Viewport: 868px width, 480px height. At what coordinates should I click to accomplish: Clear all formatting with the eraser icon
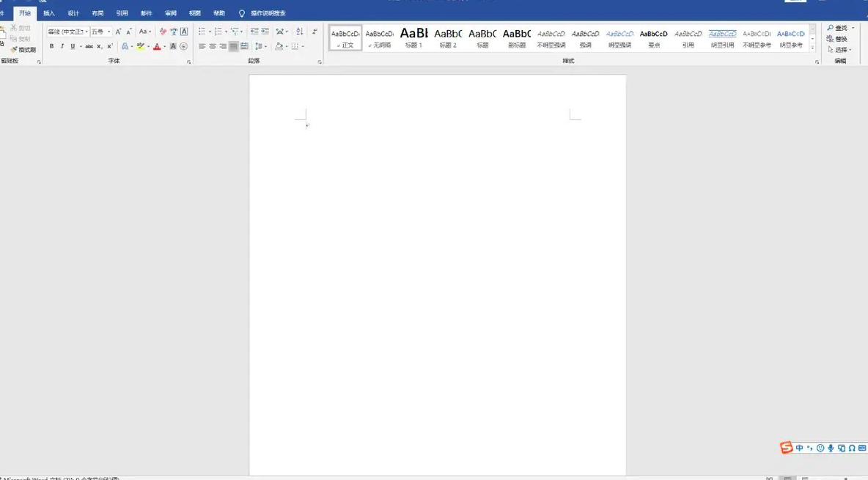pos(163,32)
